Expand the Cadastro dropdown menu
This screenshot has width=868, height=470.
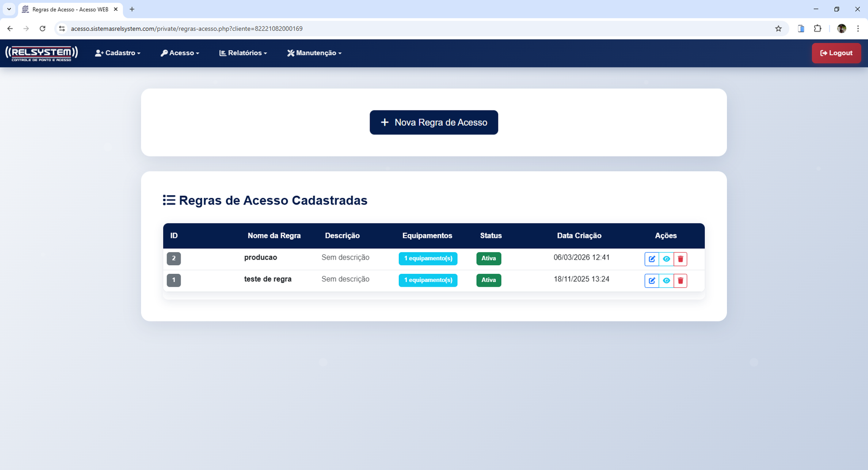118,53
